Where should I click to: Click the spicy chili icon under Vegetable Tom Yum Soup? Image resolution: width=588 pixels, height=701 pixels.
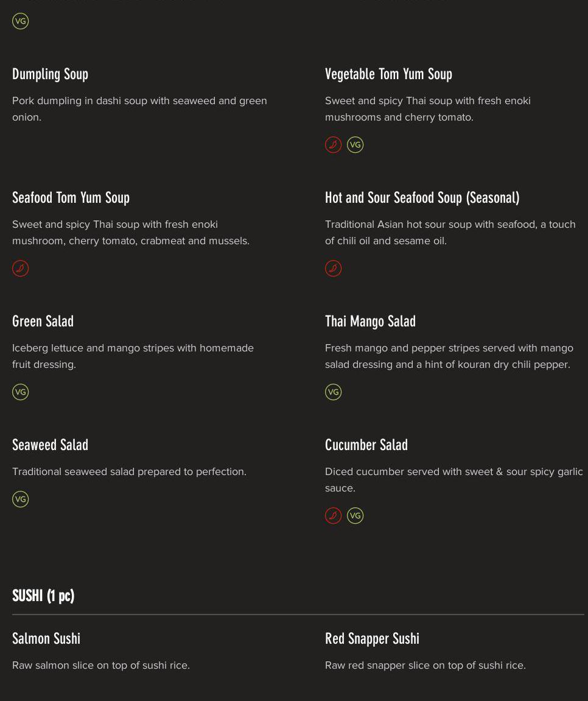(333, 145)
